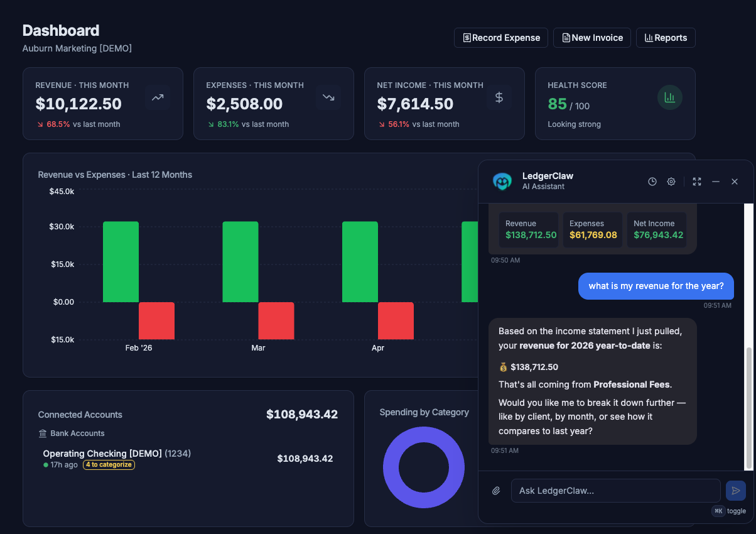Viewport: 756px width, 534px height.
Task: Minimize the LedgerClaw assistant panel
Action: click(716, 182)
